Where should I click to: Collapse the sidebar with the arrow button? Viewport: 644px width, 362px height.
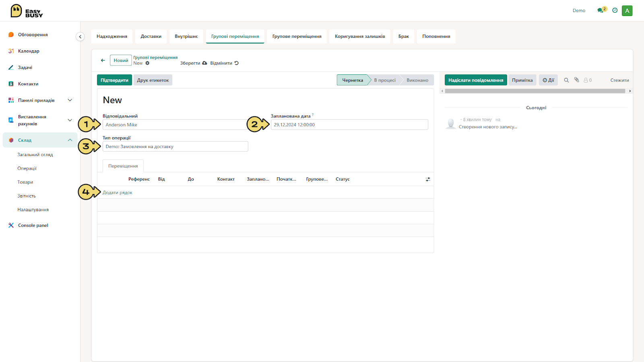click(80, 37)
